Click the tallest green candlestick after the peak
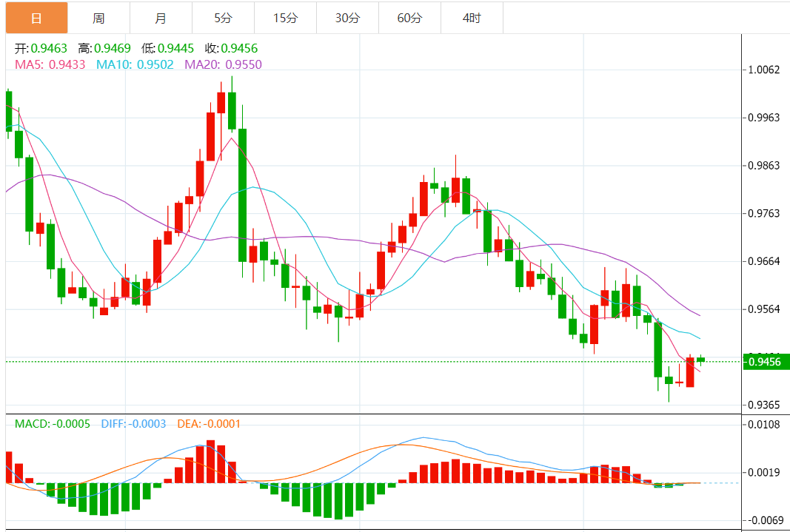 point(242,195)
